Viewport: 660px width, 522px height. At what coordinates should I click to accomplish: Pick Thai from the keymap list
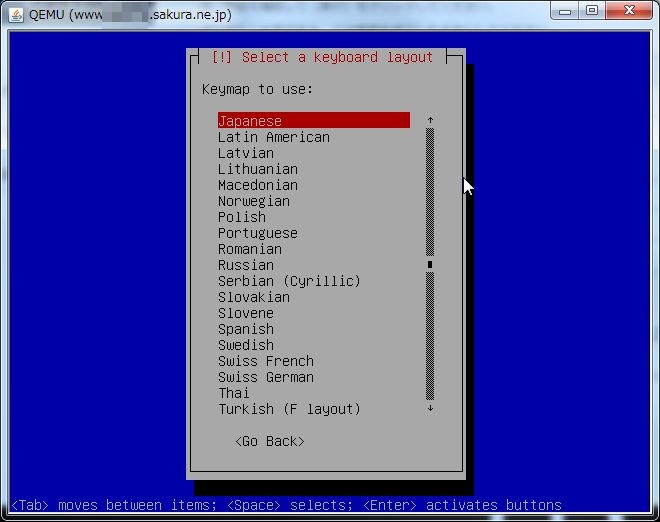pos(234,393)
